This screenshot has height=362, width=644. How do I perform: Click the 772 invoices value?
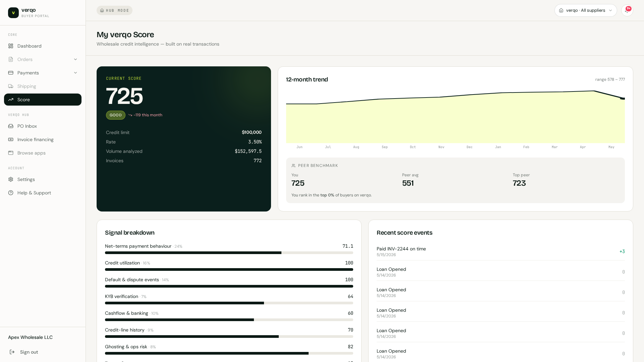pos(258,161)
